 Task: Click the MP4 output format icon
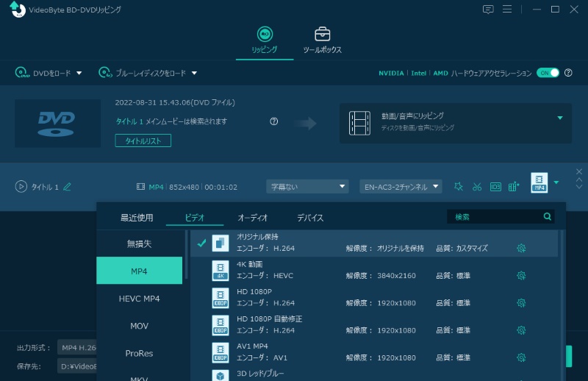[x=539, y=183]
